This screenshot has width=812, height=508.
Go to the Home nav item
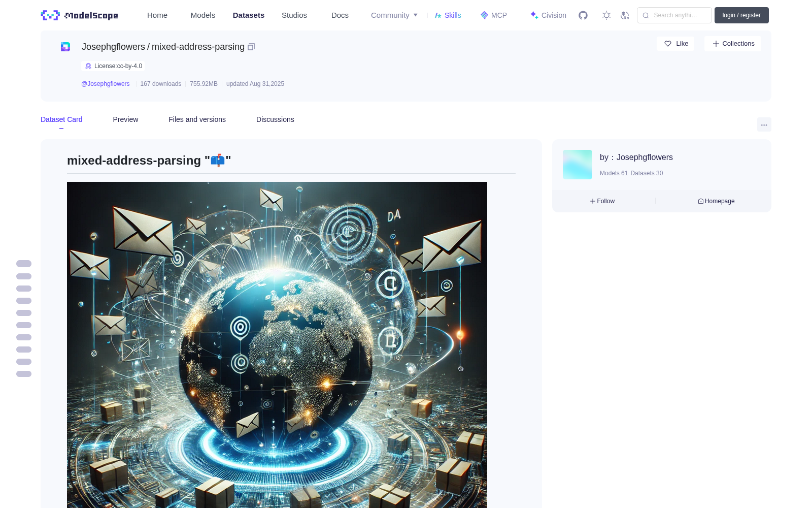pyautogui.click(x=157, y=15)
